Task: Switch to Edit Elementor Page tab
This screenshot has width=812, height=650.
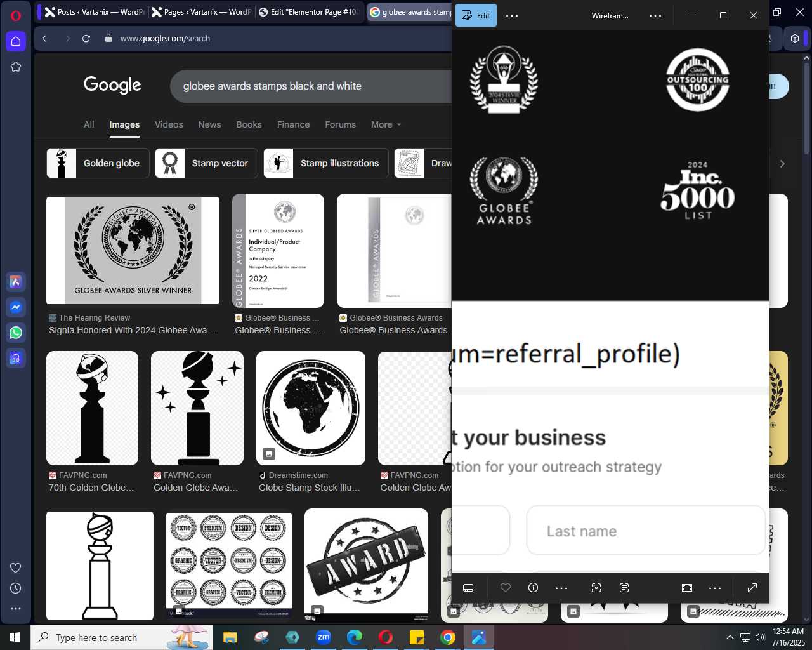Action: point(309,12)
